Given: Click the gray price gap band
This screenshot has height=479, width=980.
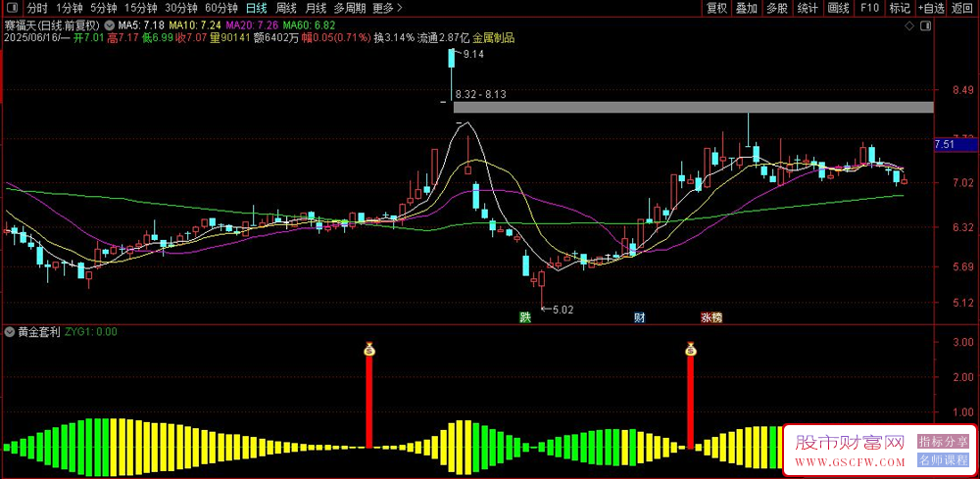Looking at the screenshot, I should point(694,108).
